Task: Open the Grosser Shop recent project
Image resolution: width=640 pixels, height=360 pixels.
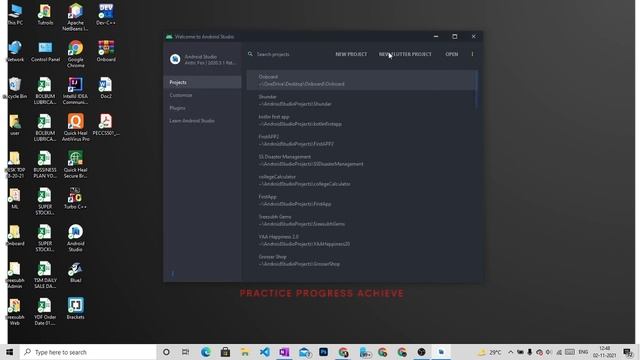Action: (x=361, y=260)
